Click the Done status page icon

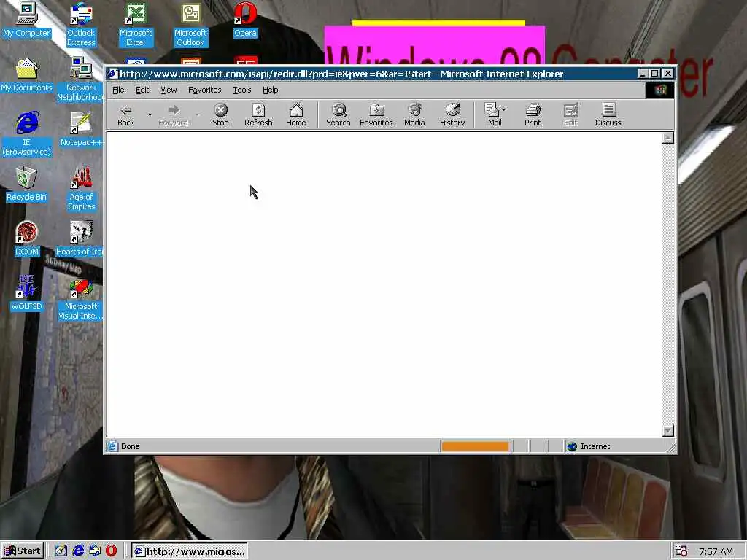(112, 446)
